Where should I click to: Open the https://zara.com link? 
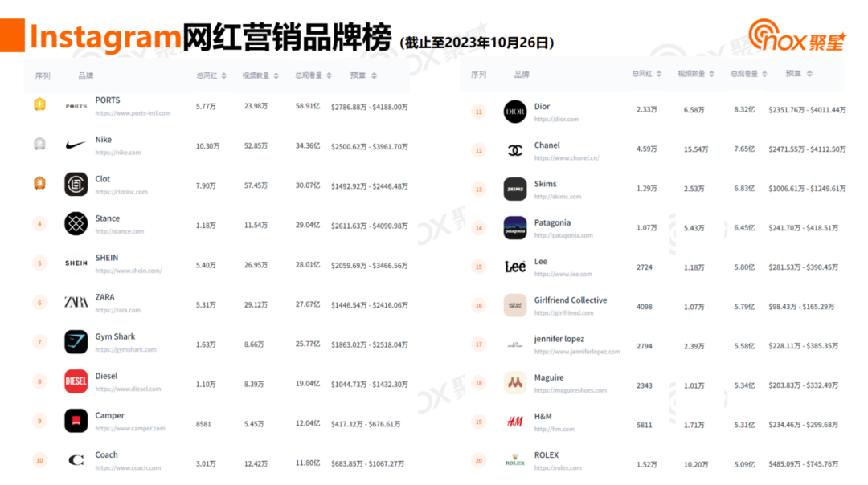click(x=118, y=310)
